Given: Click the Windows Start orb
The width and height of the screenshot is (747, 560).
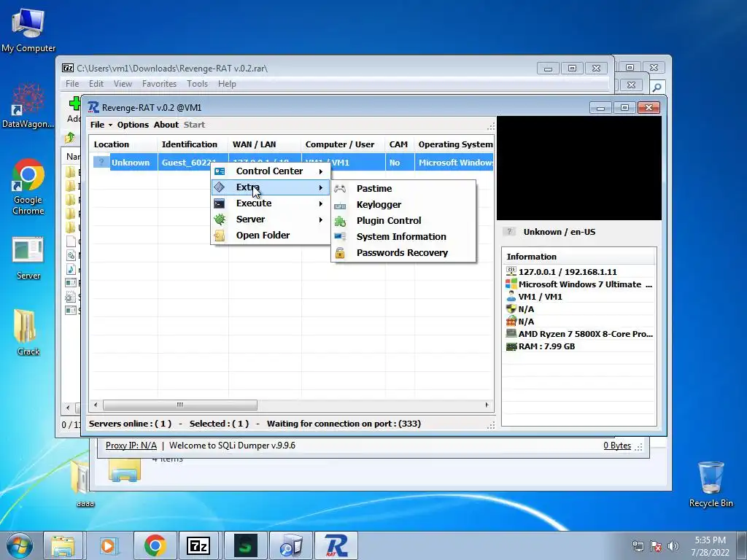Looking at the screenshot, I should 20,545.
